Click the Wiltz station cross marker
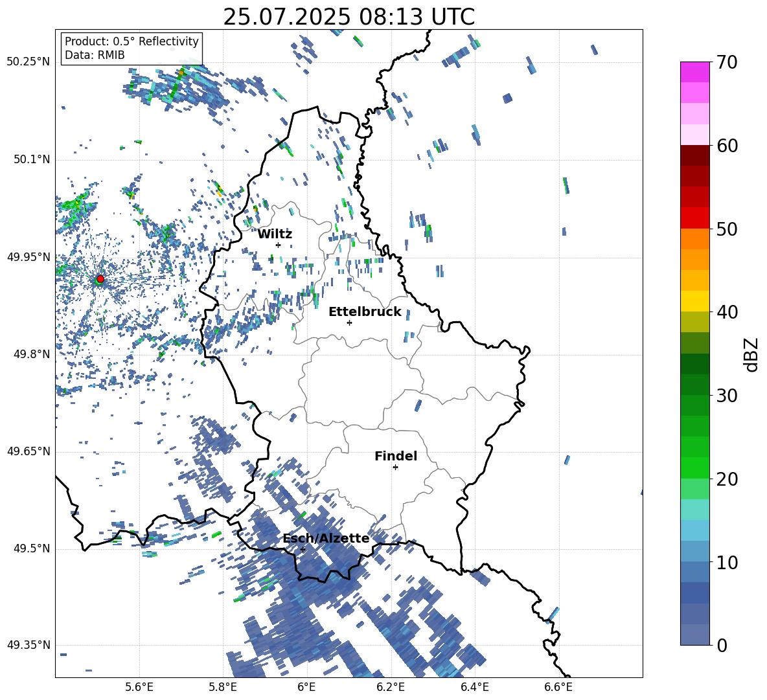This screenshot has width=767, height=700. 279,245
